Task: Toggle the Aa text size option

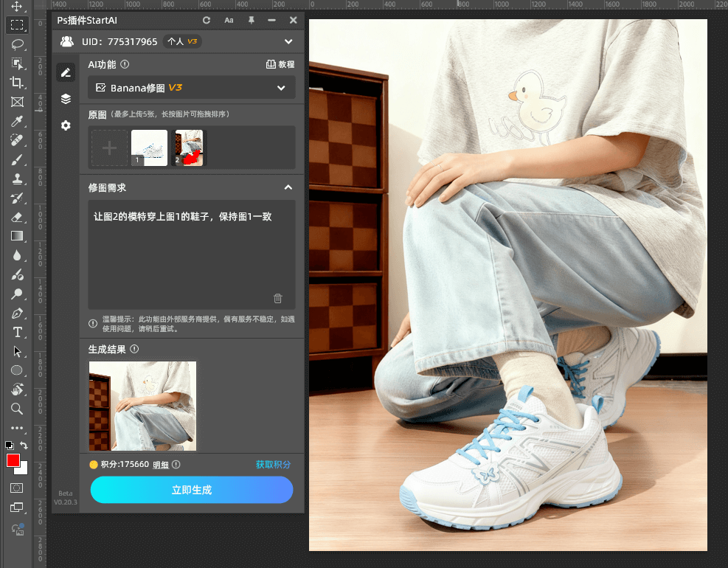Action: [229, 20]
